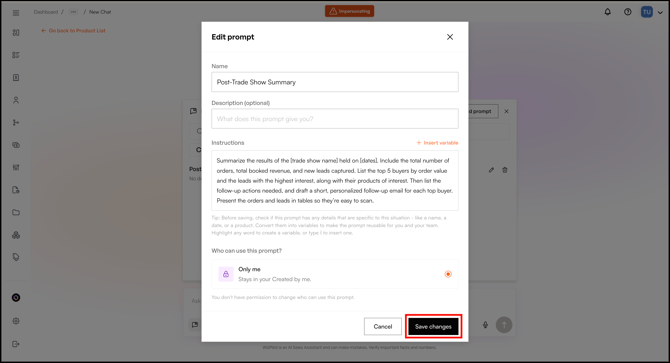Screen dimensions: 670x363
Task: Open the checklist icon in the sidebar
Action: tap(16, 55)
